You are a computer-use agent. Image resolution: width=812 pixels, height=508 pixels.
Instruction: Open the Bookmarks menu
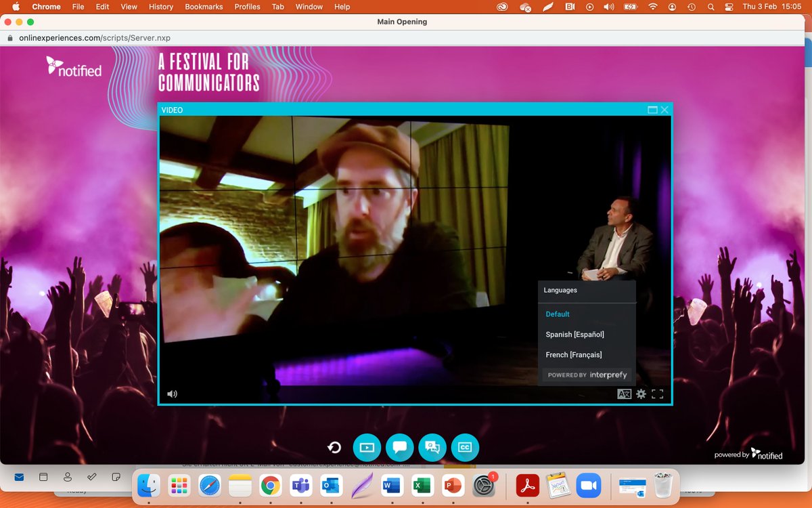[204, 7]
